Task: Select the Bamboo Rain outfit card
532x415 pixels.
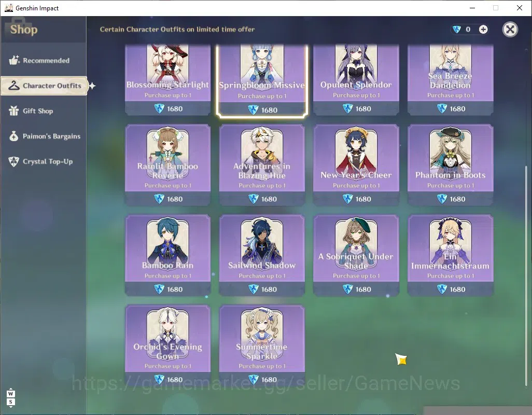Action: point(167,255)
